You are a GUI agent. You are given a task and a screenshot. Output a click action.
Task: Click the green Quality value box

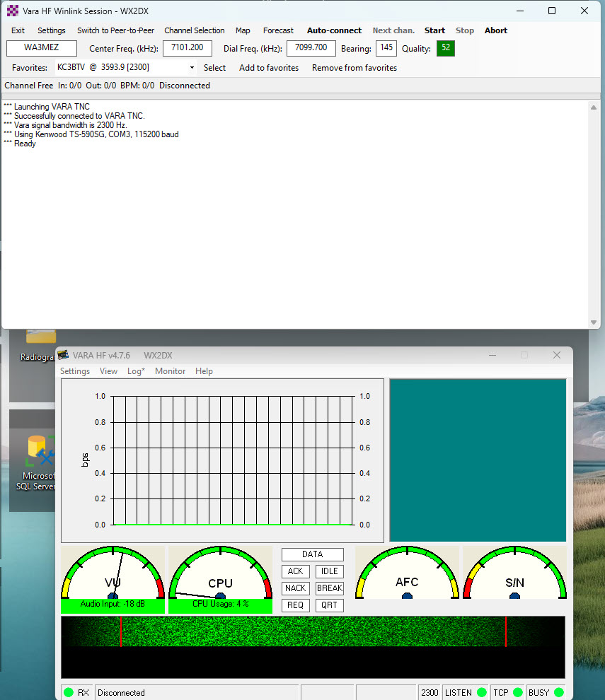click(445, 48)
